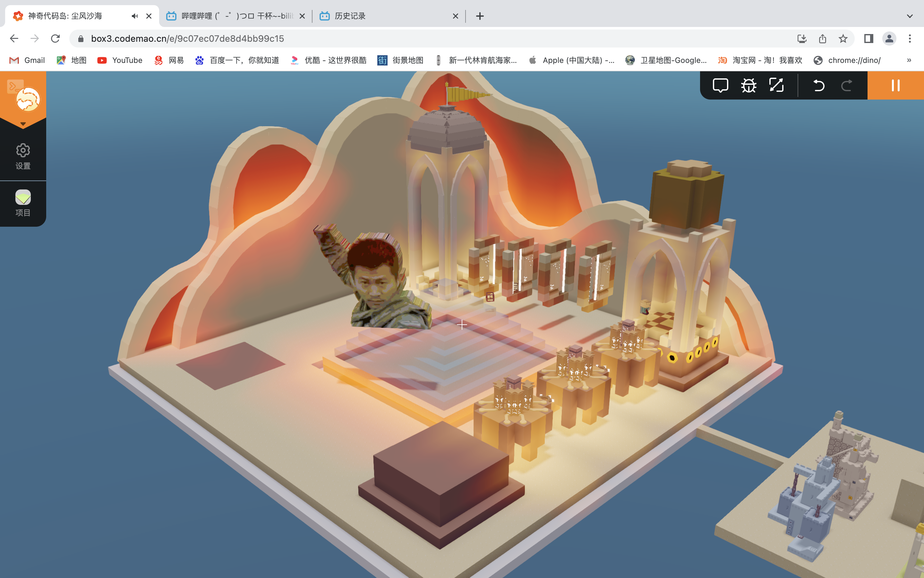Expand the orange sidebar dropdown arrow

[x=23, y=124]
